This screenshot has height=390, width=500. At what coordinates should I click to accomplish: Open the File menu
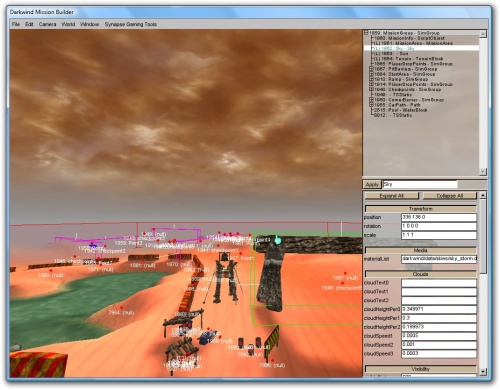(x=16, y=24)
